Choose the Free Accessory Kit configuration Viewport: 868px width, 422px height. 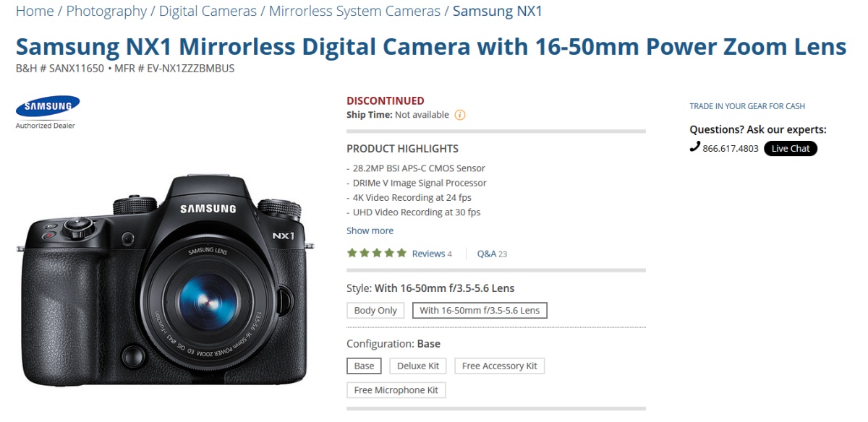pos(499,366)
